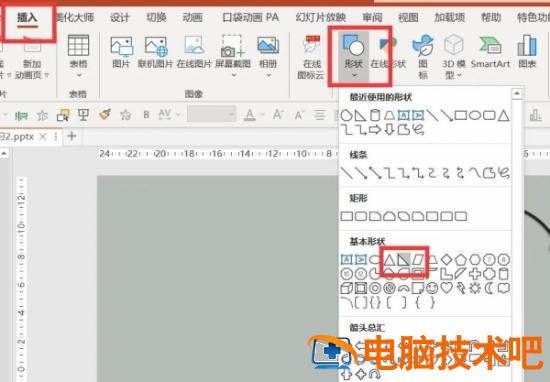Image resolution: width=550 pixels, height=382 pixels.
Task: Expand the 相册 dropdown arrow
Action: click(x=268, y=75)
